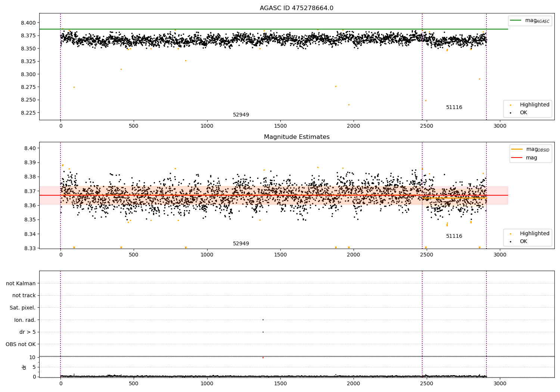Click y-axis tick '8.38' in Magnitude Estimates plot
The image size is (560, 392).
pos(30,177)
